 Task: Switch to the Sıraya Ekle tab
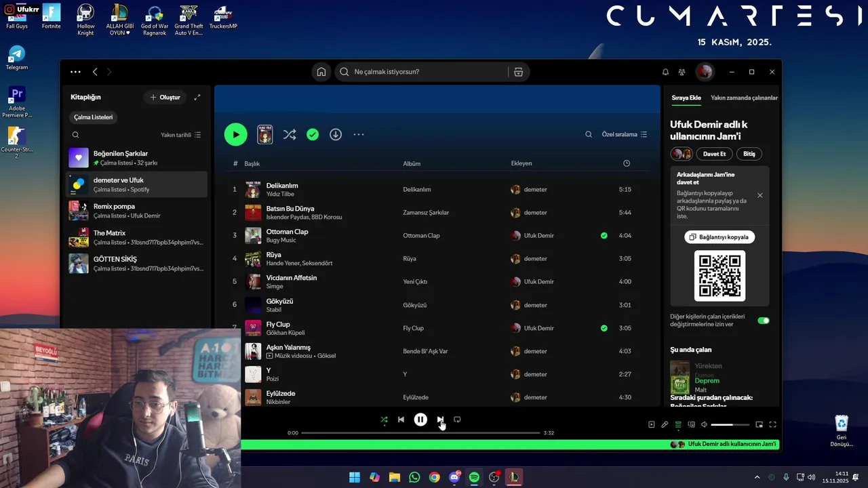pos(686,98)
